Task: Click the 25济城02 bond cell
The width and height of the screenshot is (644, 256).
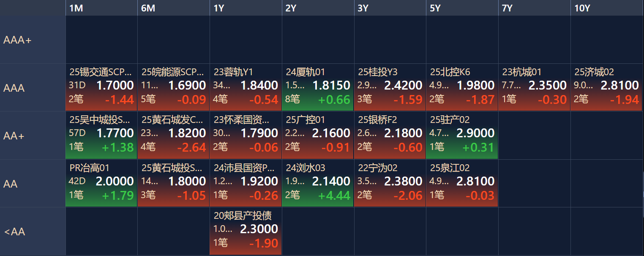Action: (606, 87)
